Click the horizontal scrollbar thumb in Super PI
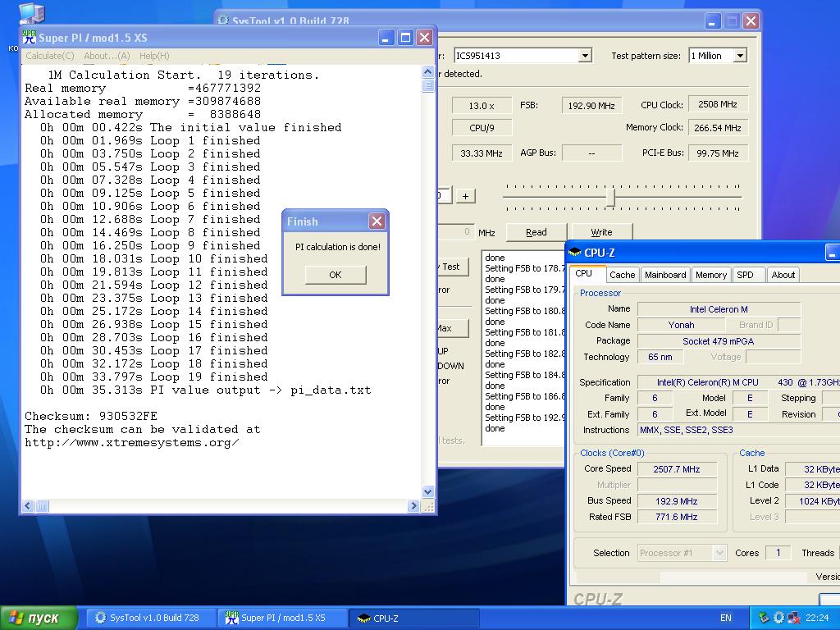 point(42,505)
